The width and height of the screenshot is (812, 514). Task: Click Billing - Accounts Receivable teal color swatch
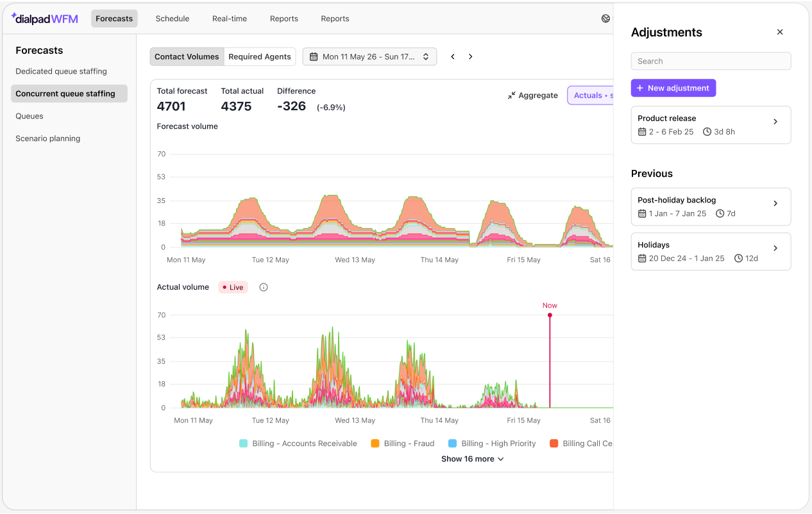click(243, 444)
